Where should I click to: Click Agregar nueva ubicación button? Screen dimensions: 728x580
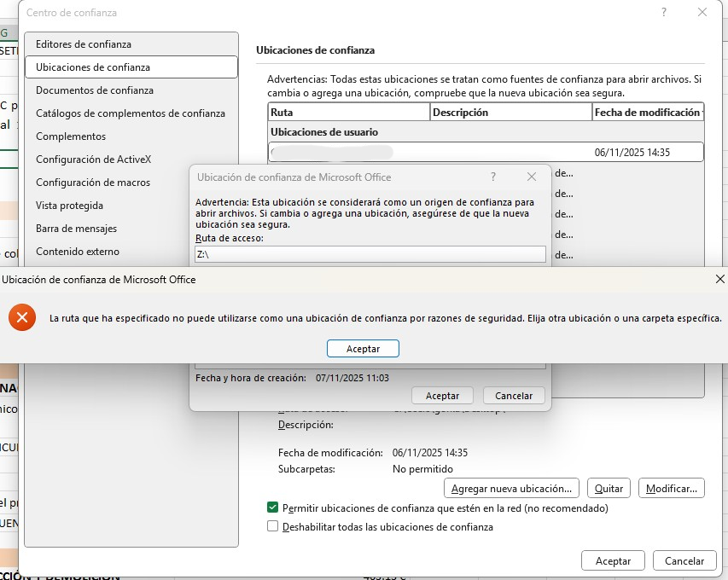pos(511,488)
